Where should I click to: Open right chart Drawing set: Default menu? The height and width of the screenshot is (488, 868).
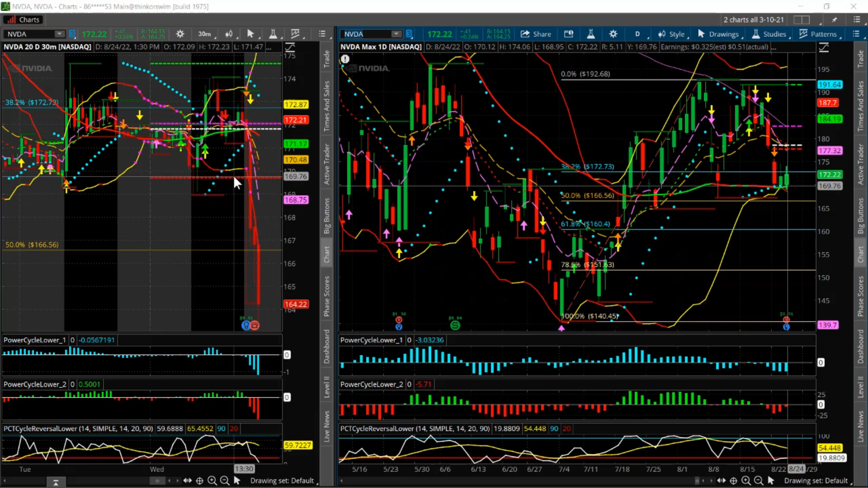(x=817, y=481)
